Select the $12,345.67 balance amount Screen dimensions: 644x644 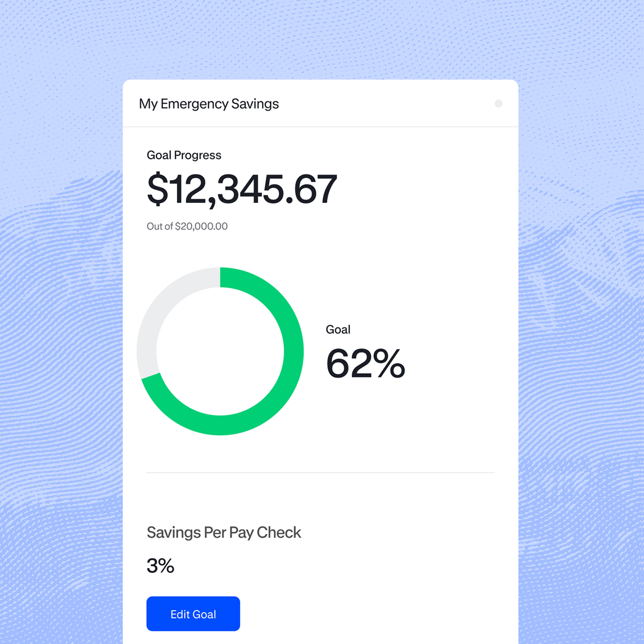(242, 189)
